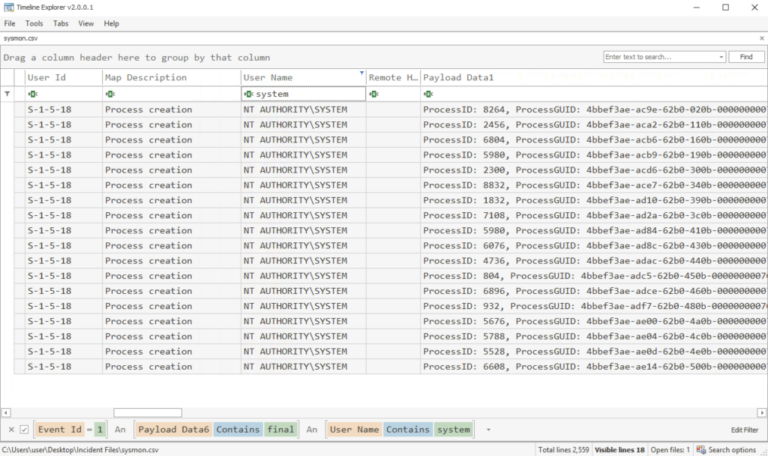Viewport: 768px width, 456px height.
Task: Open the Search options menu in status bar
Action: 730,450
